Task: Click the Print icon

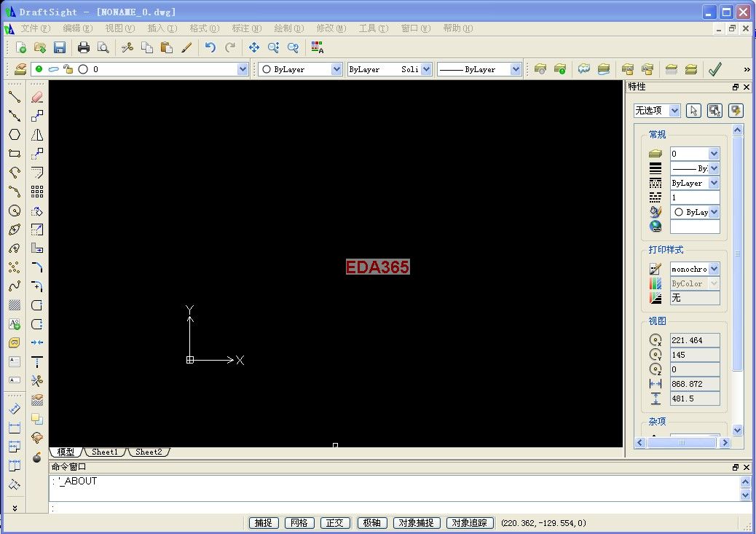Action: coord(84,47)
